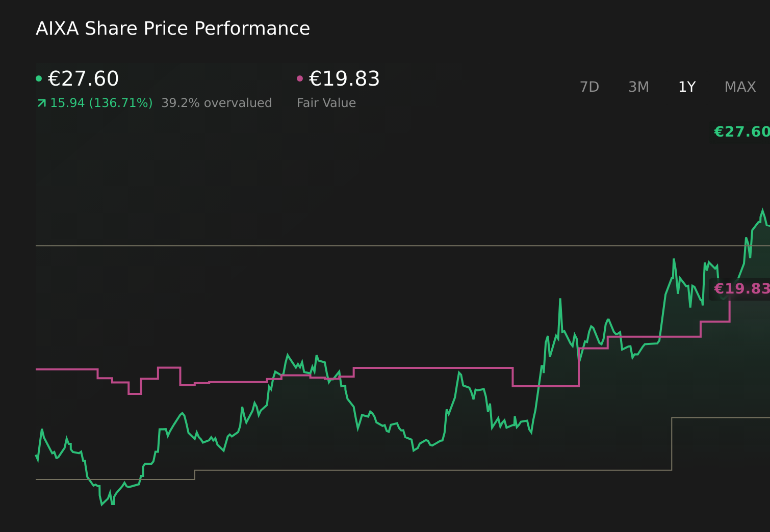Open the MAX time range view
This screenshot has height=532, width=770.
coord(739,87)
